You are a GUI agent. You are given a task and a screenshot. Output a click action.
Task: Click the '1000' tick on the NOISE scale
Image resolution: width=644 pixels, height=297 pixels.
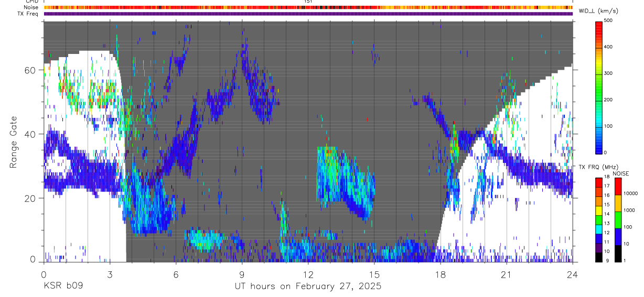[629, 210]
